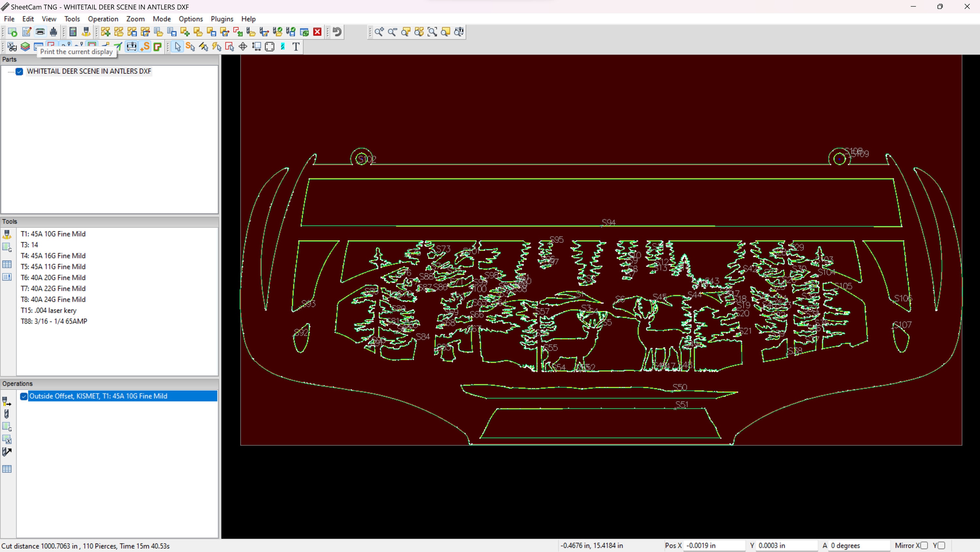Select the Text tool icon
This screenshot has width=980, height=552.
[296, 46]
